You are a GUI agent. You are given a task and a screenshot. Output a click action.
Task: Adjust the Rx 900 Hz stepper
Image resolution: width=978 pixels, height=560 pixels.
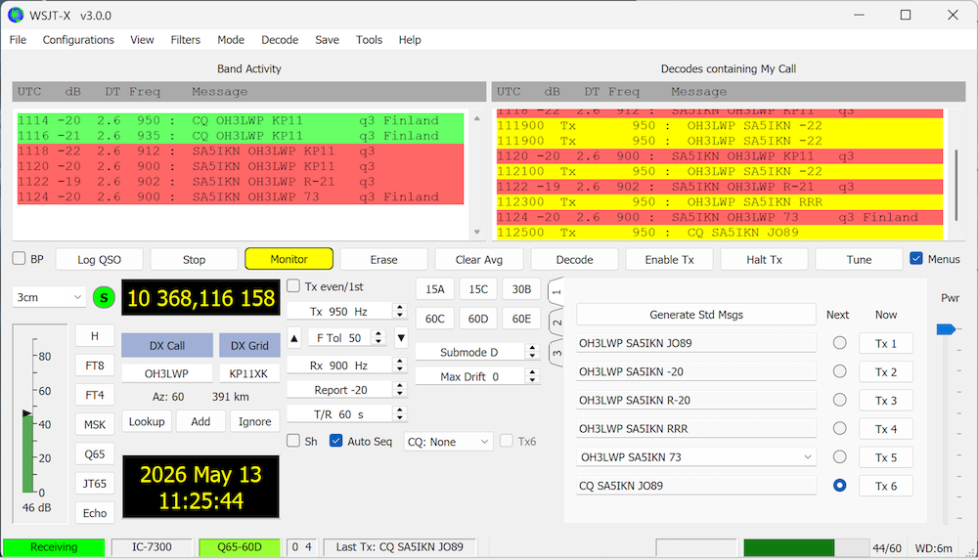tap(400, 366)
